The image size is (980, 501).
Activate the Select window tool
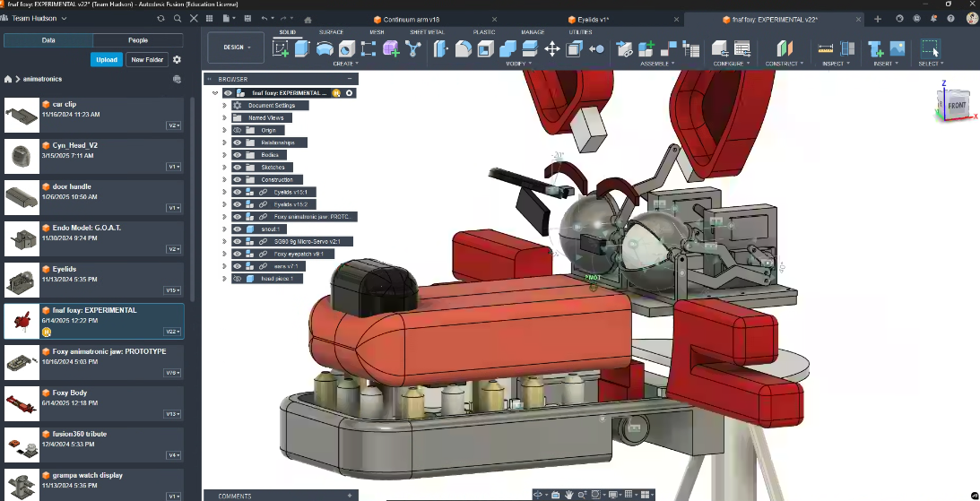pyautogui.click(x=930, y=48)
